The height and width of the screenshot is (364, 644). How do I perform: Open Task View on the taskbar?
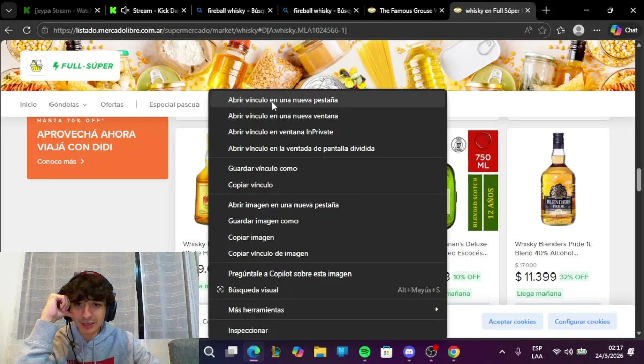pyautogui.click(x=231, y=352)
